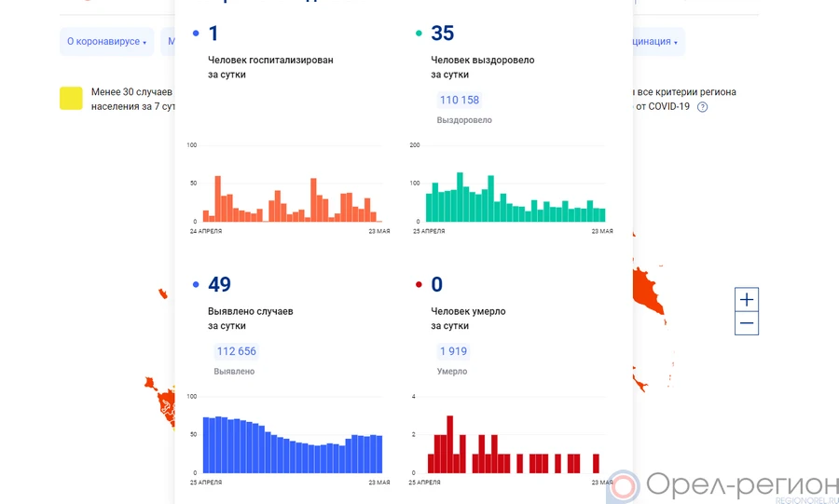The height and width of the screenshot is (504, 839).
Task: Click the red dot beside number 0
Action: [x=419, y=285]
